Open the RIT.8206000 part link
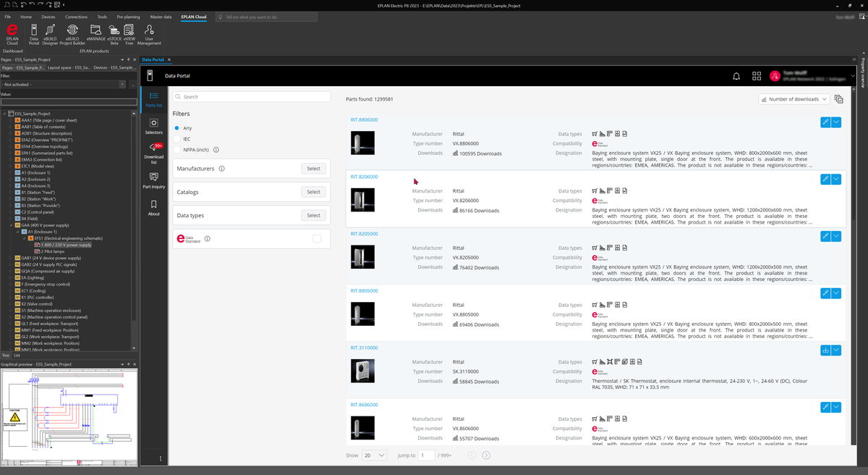This screenshot has width=868, height=475. tap(364, 177)
